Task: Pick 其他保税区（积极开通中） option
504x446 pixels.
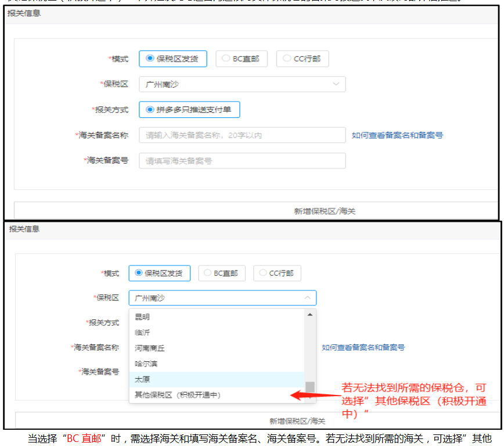Action: pos(178,395)
